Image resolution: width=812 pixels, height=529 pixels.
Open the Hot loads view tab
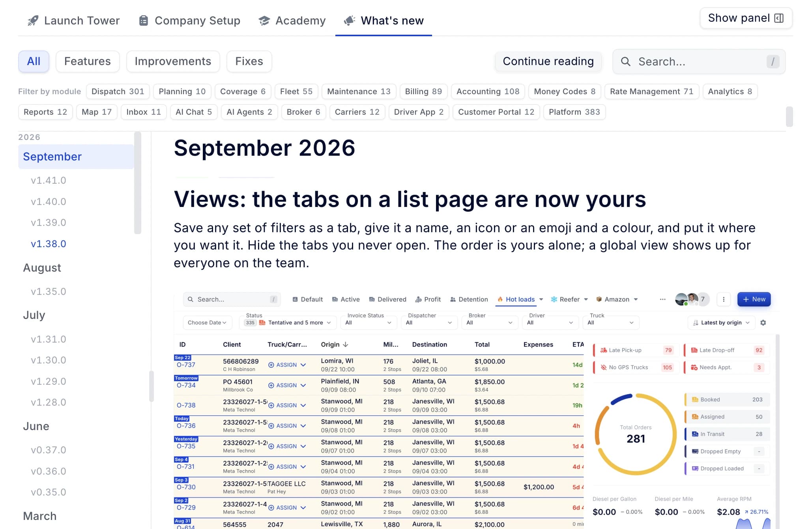[516, 299]
